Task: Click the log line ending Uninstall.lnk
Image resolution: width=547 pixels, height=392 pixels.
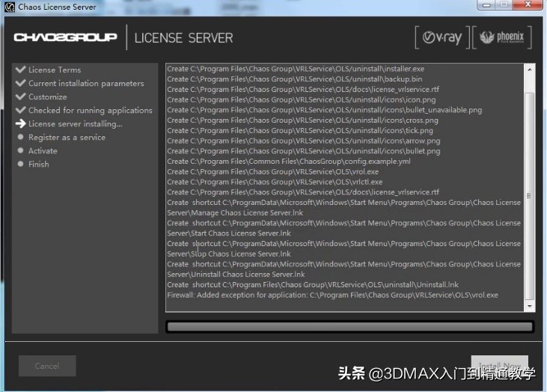Action: [313, 284]
